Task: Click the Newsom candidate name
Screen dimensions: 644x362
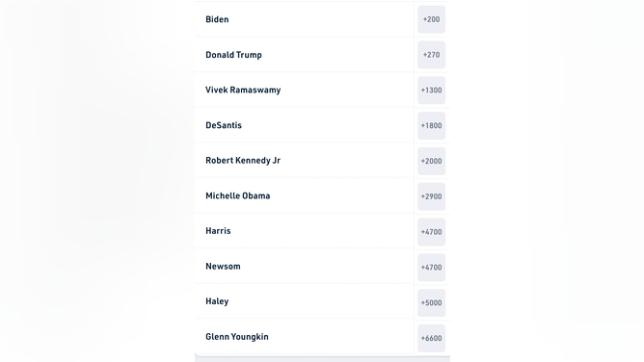Action: tap(223, 266)
